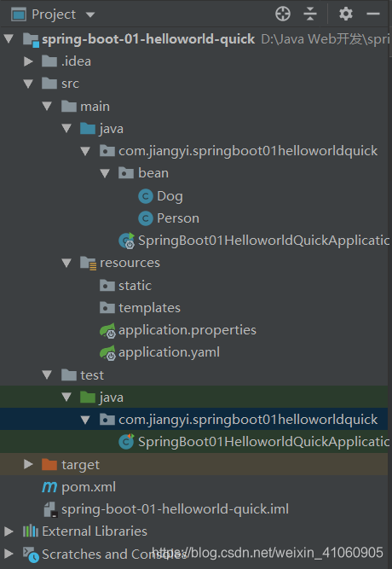
Task: Select SpringBoot01HelloworldQuickApplication under main java
Action: click(263, 241)
